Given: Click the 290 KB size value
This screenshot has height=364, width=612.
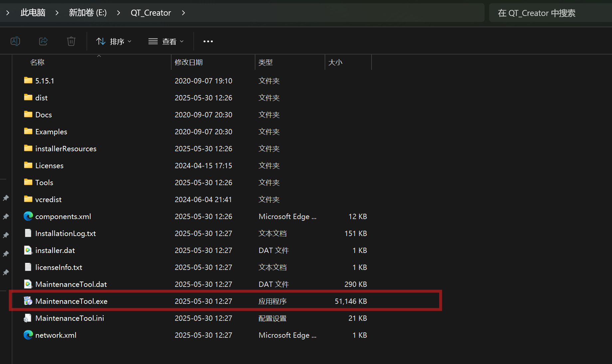Looking at the screenshot, I should tap(356, 284).
